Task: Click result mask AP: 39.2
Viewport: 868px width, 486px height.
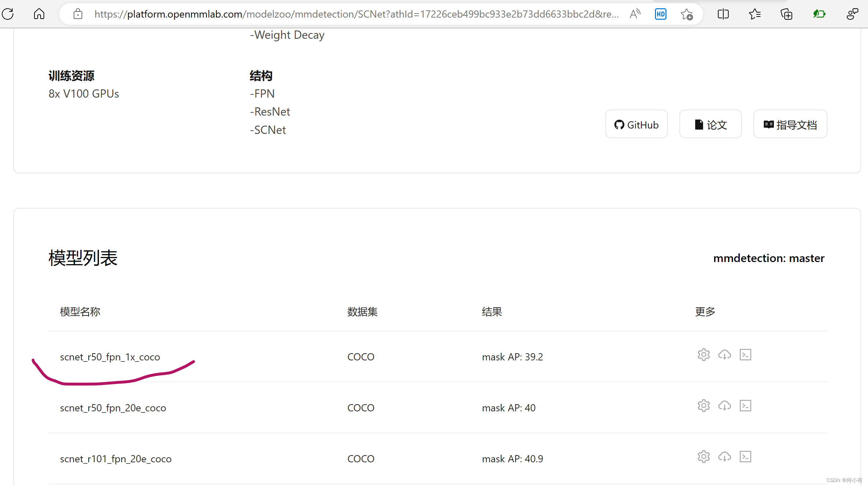Action: pyautogui.click(x=512, y=357)
